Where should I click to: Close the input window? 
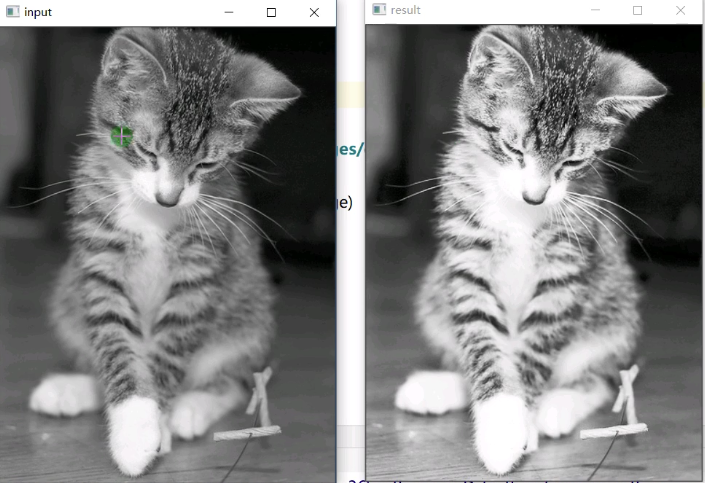[314, 12]
